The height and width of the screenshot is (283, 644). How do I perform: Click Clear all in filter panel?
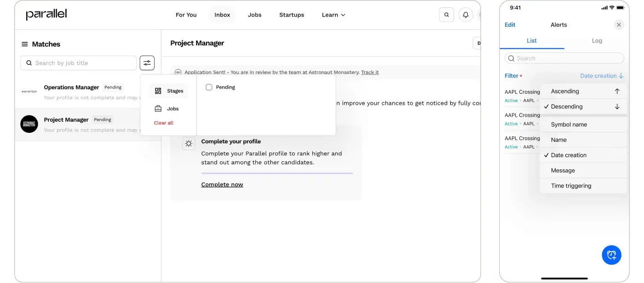164,123
